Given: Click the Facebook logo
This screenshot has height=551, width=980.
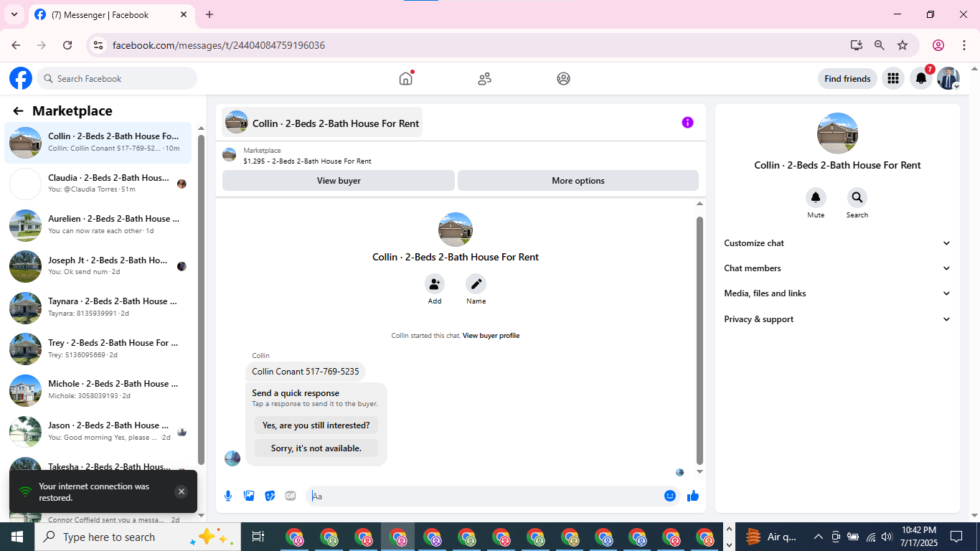Looking at the screenshot, I should [21, 78].
